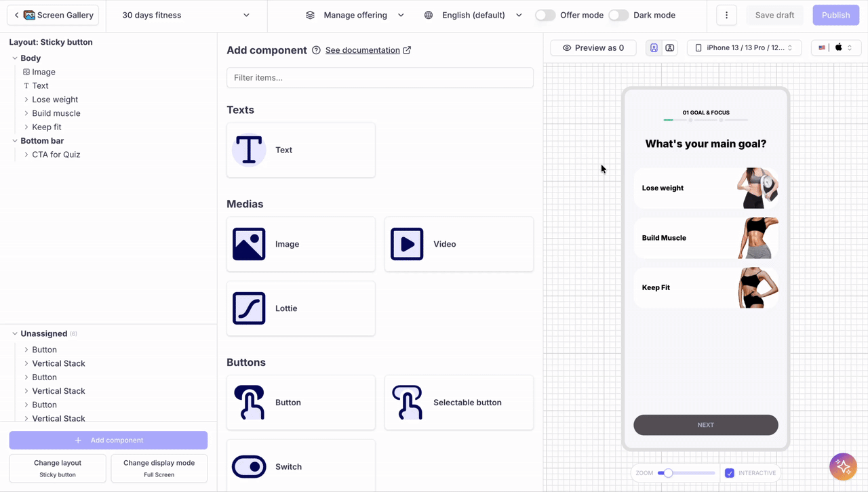Add the Video component icon
868x492 pixels.
(407, 244)
